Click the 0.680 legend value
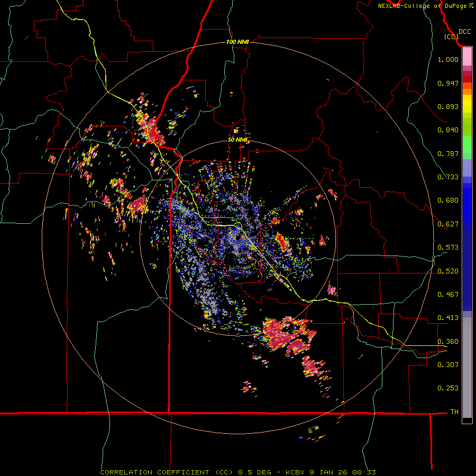This screenshot has height=476, width=476. 448,200
